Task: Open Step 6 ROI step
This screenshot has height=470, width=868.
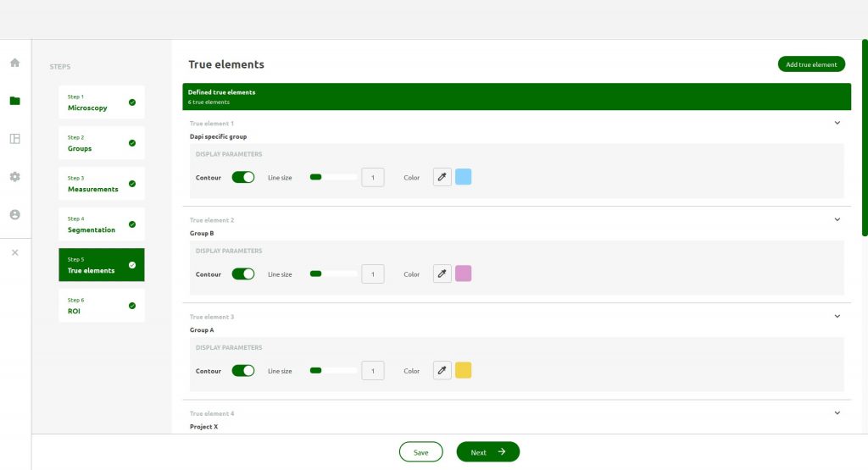Action: [x=101, y=306]
